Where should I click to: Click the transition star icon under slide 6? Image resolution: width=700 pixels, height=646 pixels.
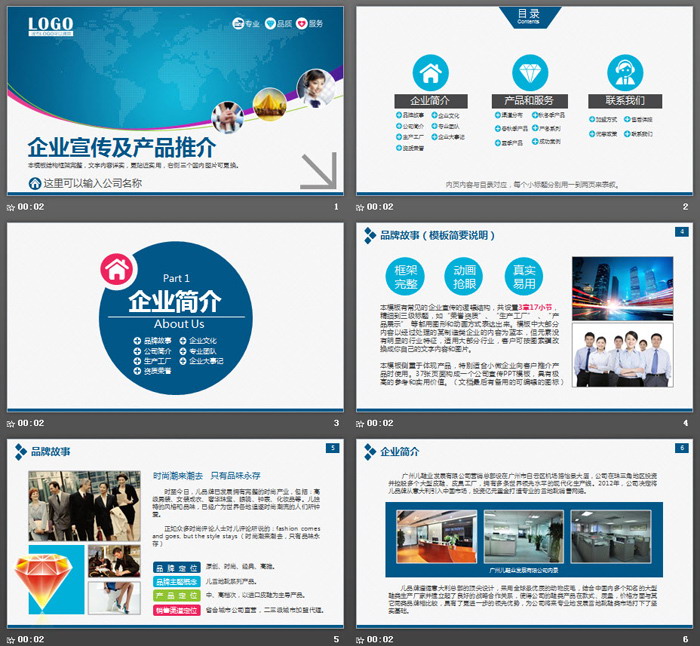point(360,640)
